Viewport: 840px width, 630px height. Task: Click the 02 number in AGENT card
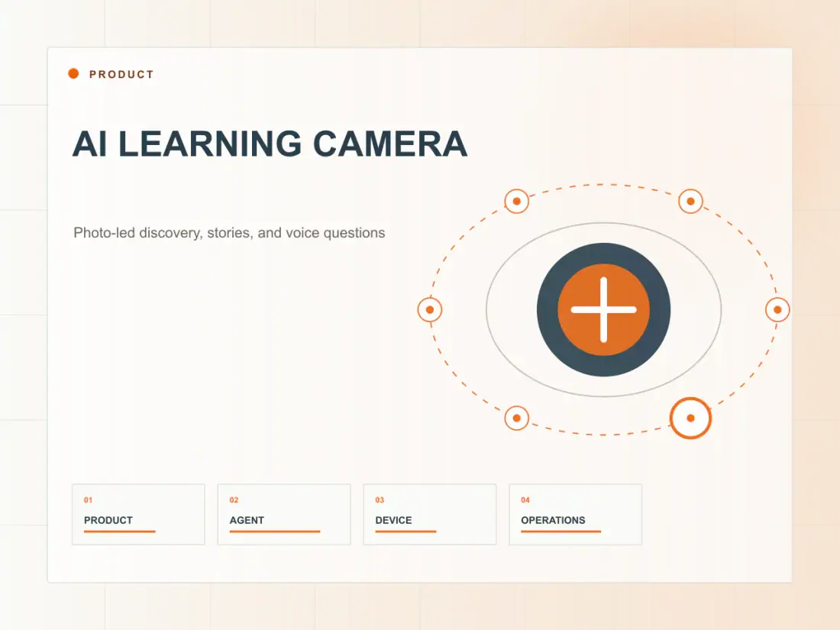(x=234, y=500)
